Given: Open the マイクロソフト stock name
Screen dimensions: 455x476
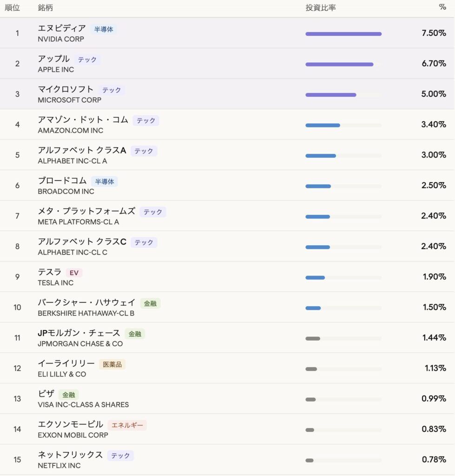Looking at the screenshot, I should pos(66,89).
